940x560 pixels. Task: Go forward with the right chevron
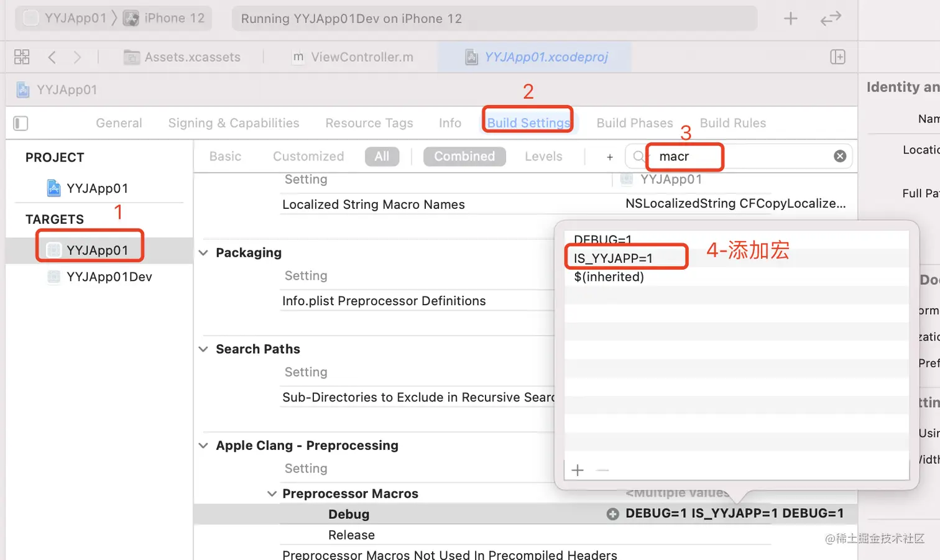77,57
